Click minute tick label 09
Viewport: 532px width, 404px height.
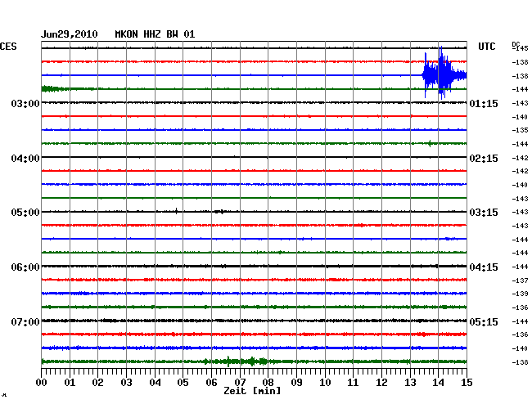coord(296,382)
